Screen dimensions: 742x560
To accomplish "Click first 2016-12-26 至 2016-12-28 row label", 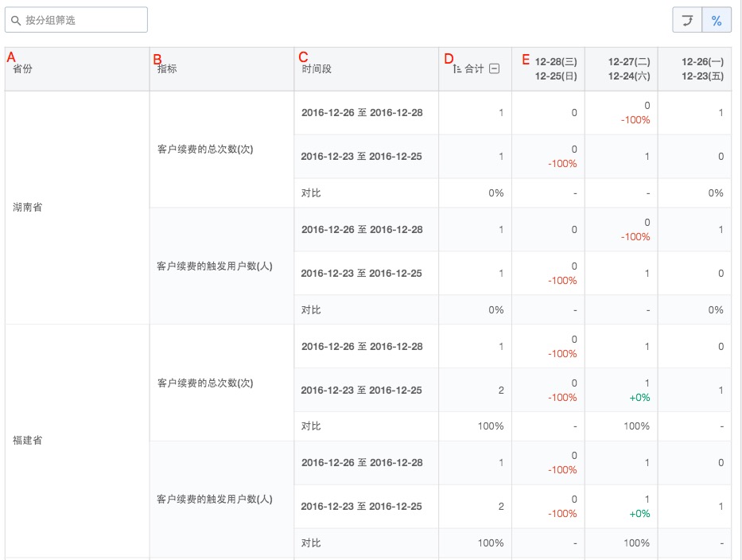I will (x=362, y=113).
